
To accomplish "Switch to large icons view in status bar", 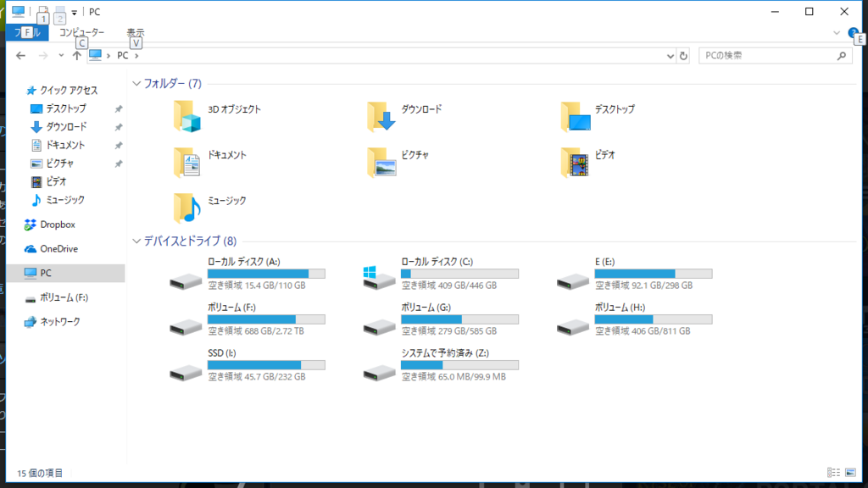I will pos(851,473).
